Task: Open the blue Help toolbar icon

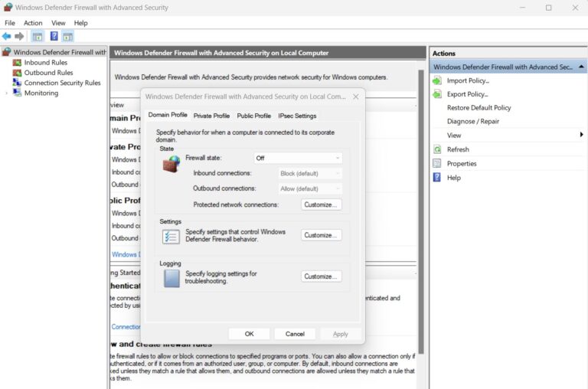Action: [x=54, y=36]
